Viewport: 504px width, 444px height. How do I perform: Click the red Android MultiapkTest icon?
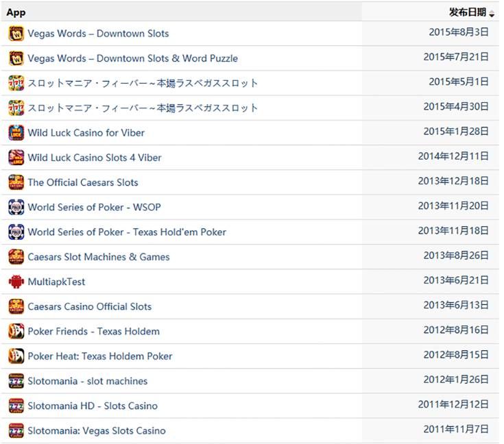pyautogui.click(x=16, y=282)
